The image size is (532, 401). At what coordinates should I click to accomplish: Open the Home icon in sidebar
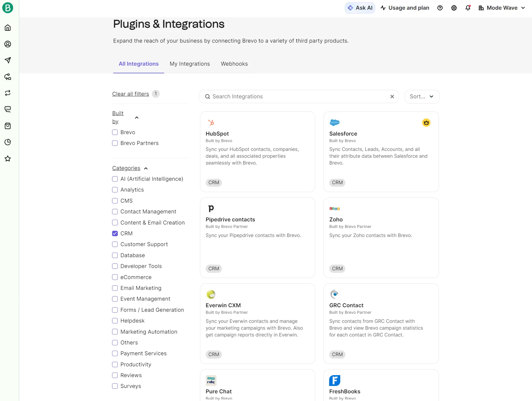[x=8, y=28]
